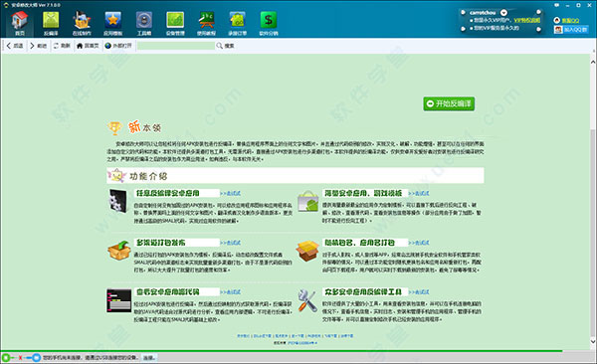The height and width of the screenshot is (364, 597).
Task: Go forward with the right arrow button
Action: click(x=38, y=46)
